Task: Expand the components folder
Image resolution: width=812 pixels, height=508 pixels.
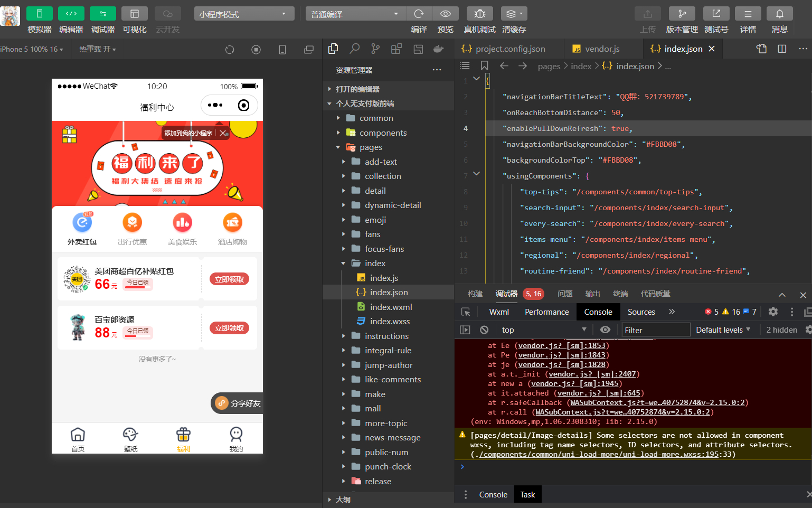Action: (383, 133)
